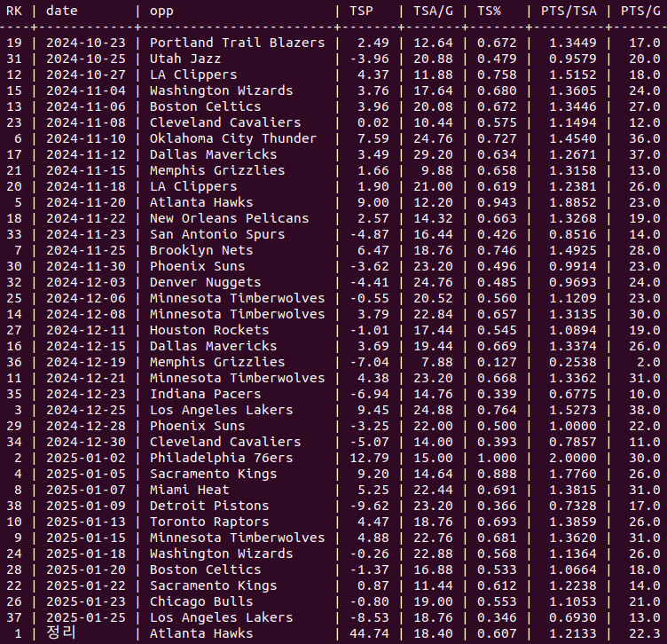
Task: Click PTS/TSA value 1.7760
Action: (573, 474)
